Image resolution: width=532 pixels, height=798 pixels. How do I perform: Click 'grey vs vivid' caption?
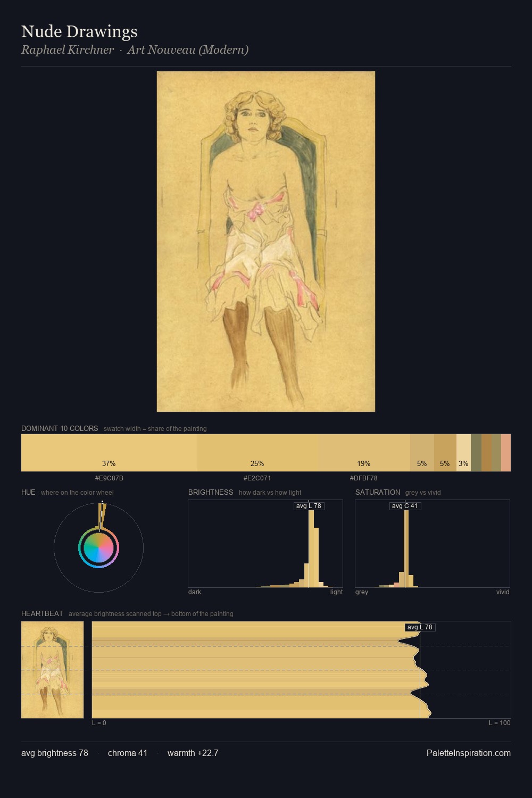point(423,493)
